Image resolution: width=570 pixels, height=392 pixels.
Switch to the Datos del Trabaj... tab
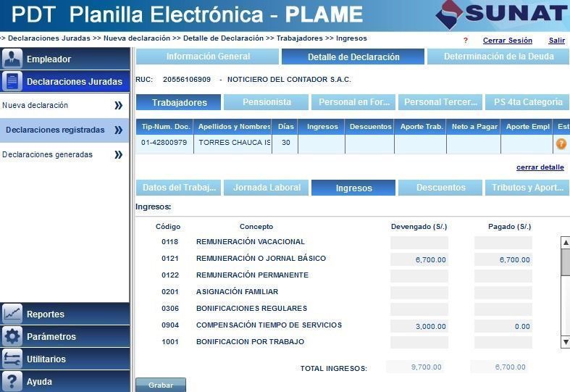178,188
